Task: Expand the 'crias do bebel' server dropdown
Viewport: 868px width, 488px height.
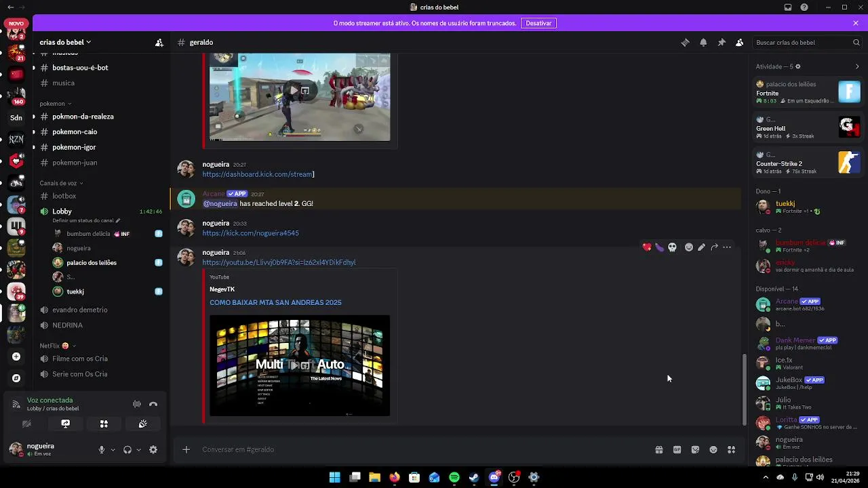Action: point(65,42)
